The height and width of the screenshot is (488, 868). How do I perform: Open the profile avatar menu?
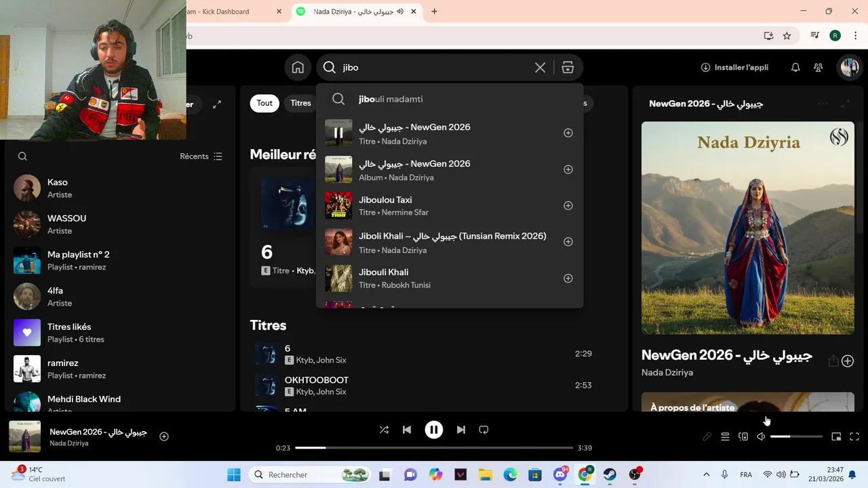pyautogui.click(x=849, y=67)
